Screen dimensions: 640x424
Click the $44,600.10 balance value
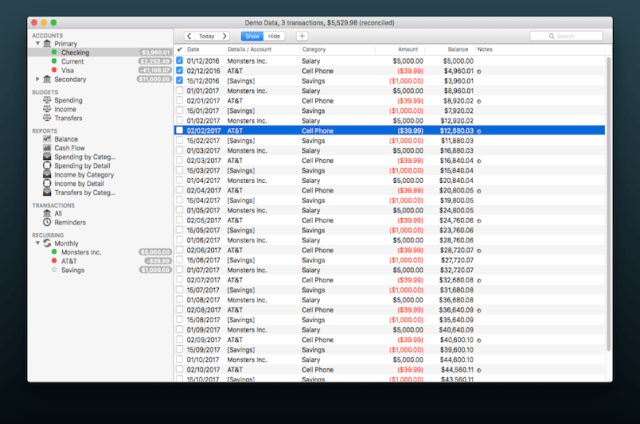coord(456,360)
